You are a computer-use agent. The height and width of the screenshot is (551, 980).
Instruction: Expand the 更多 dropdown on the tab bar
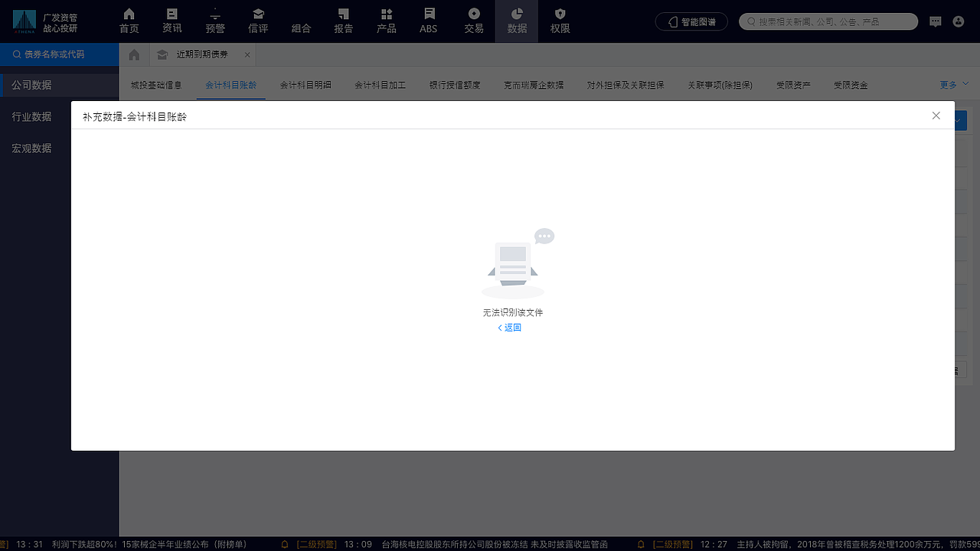coord(948,84)
